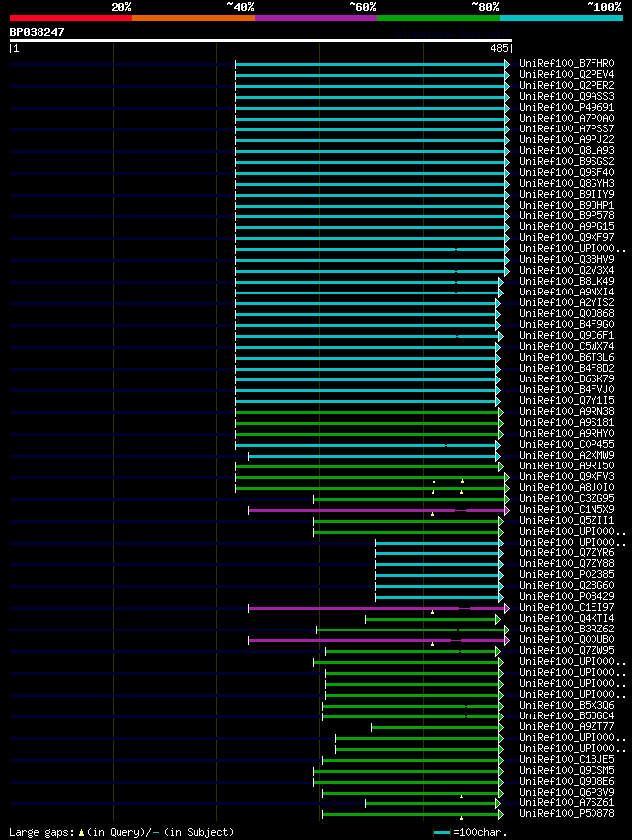Select the UniRef100_B9SGS2 label

[x=567, y=161]
